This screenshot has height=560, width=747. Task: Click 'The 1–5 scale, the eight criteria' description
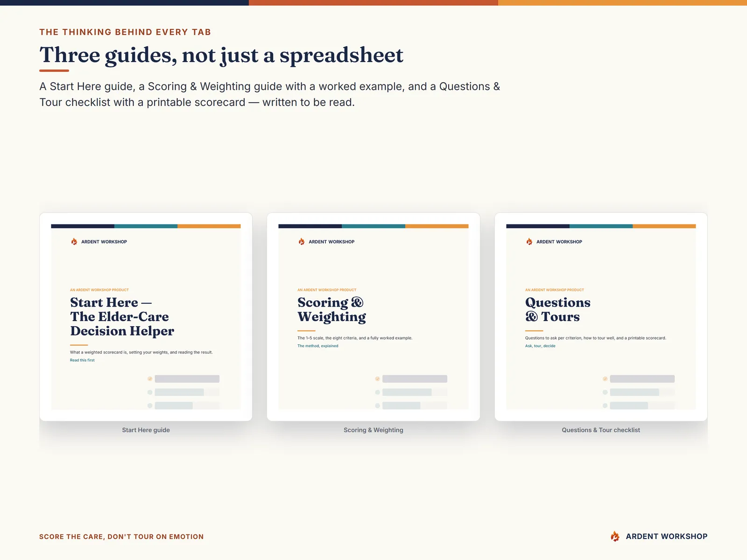pyautogui.click(x=355, y=338)
